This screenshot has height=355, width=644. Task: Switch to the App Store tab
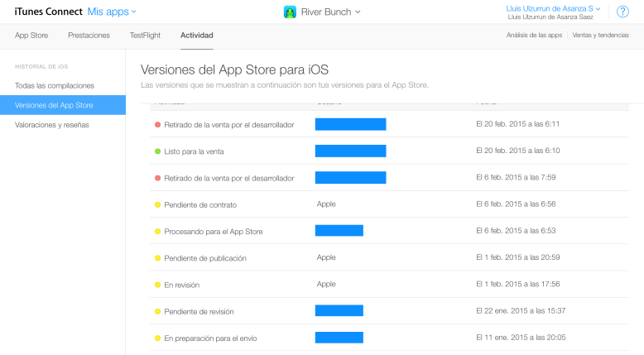click(31, 36)
